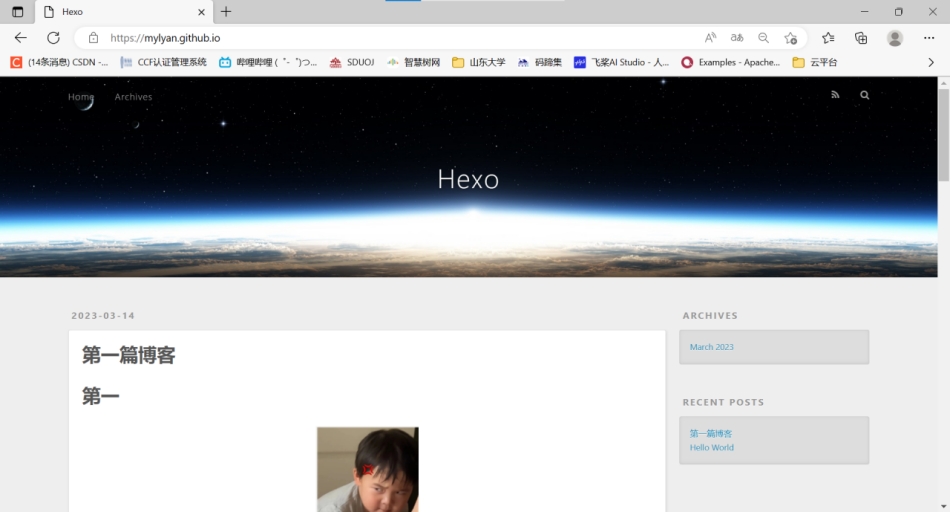The width and height of the screenshot is (951, 512).
Task: Click the browser back arrow
Action: pyautogui.click(x=20, y=38)
